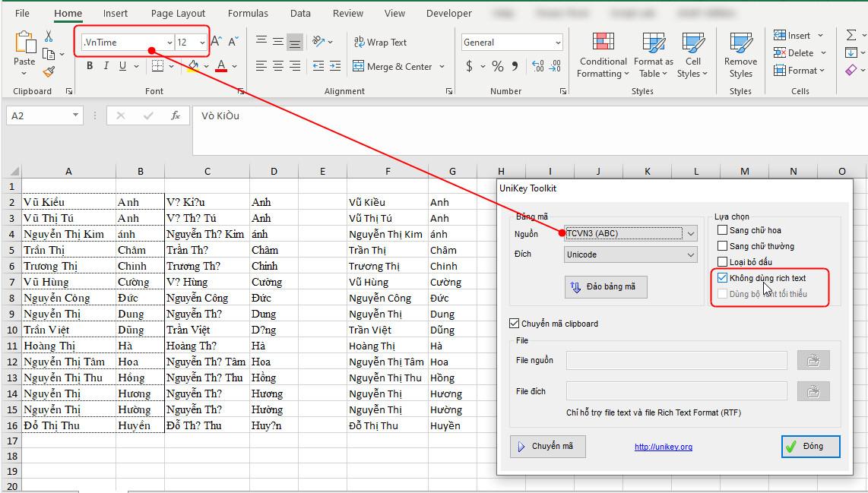Click the folder browse icon beside File nguồn

pyautogui.click(x=813, y=359)
